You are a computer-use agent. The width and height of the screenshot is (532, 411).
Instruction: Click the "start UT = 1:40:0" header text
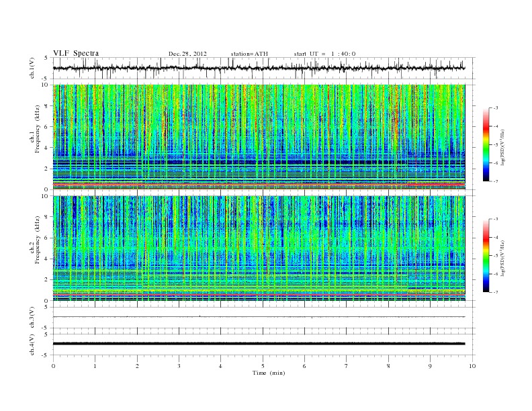[324, 54]
